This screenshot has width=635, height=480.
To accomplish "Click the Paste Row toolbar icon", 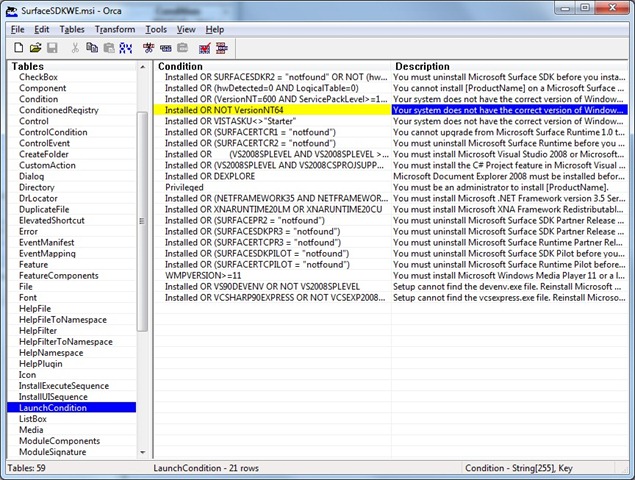I will pyautogui.click(x=183, y=48).
